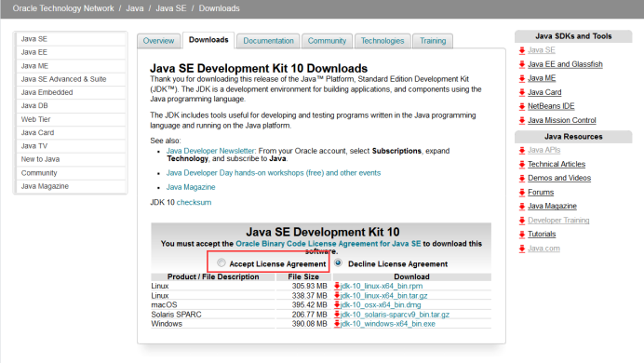Click red arrow icon next to Java SE link
644x363 pixels.
(x=522, y=50)
